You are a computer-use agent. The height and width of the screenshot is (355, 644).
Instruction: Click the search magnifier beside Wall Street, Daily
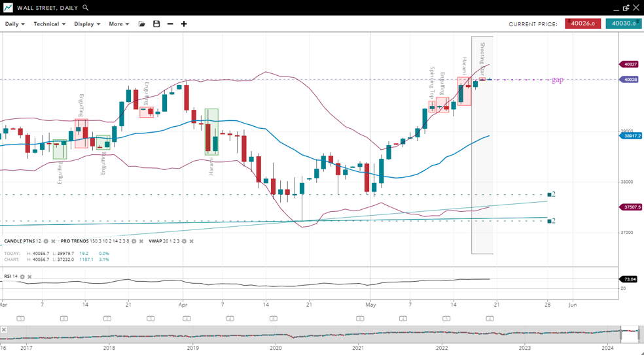click(x=86, y=8)
